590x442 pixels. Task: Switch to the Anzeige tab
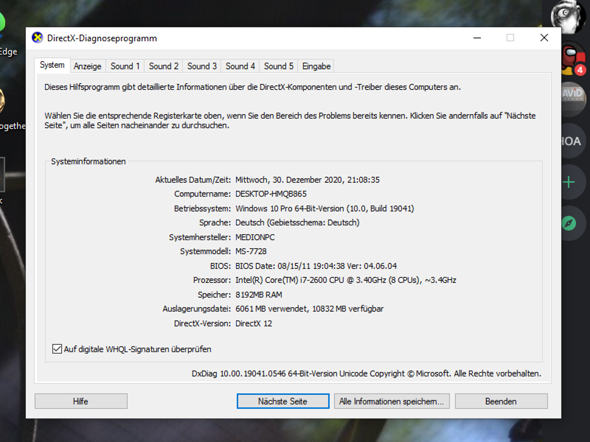[x=88, y=66]
